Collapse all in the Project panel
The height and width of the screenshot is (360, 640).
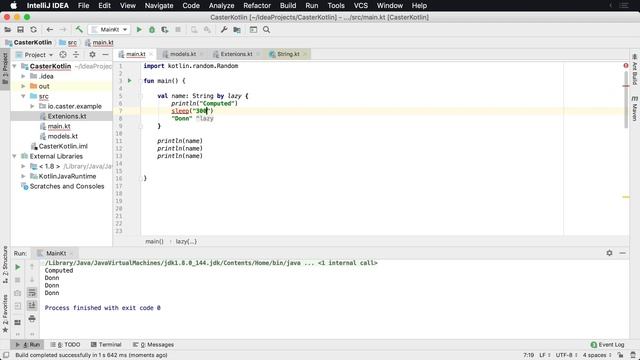click(76, 55)
